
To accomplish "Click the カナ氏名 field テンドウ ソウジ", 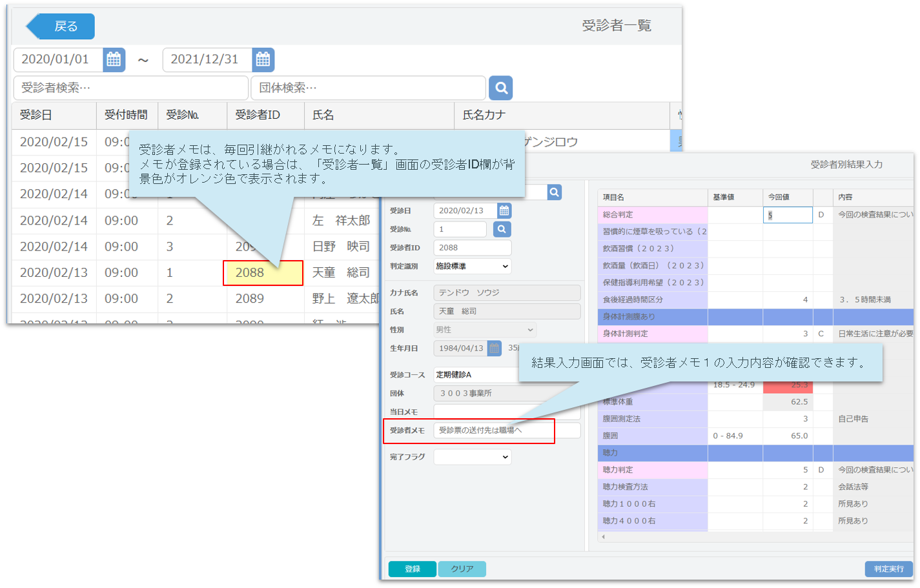I will (x=507, y=292).
